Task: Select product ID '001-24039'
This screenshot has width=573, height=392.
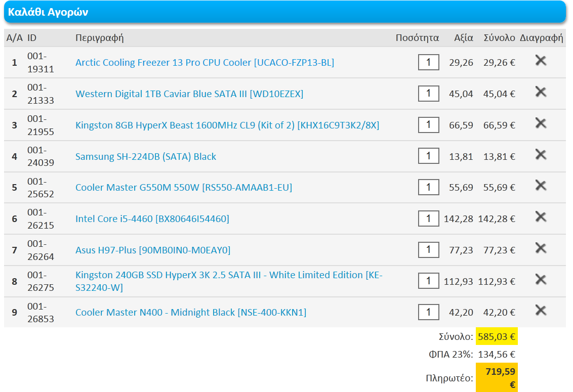Action: pos(40,157)
